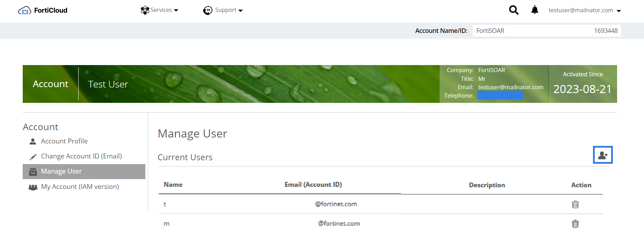Click the Name column header
The height and width of the screenshot is (233, 644).
173,184
